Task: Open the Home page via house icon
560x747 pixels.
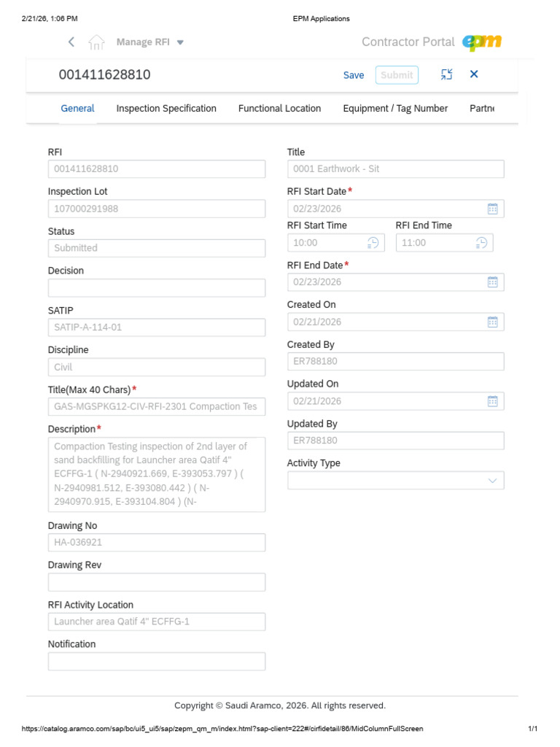Action: click(96, 42)
